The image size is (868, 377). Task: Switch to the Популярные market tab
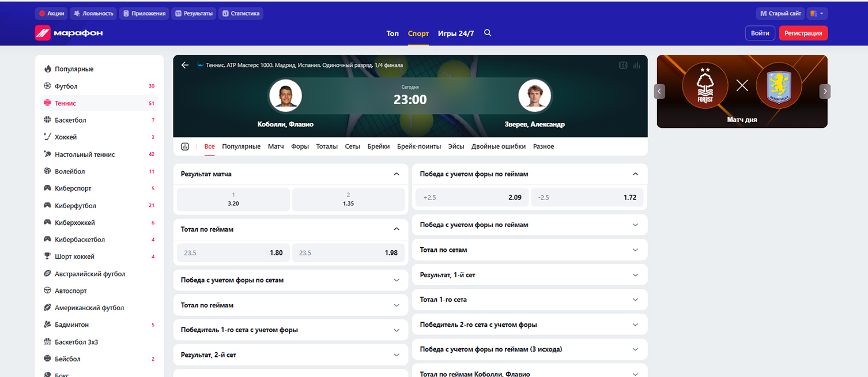point(241,146)
